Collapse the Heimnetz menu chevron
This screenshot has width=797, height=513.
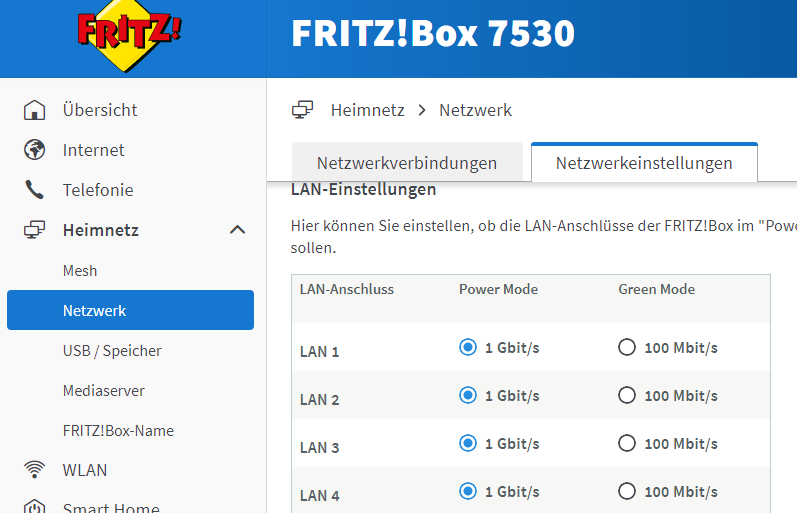237,230
